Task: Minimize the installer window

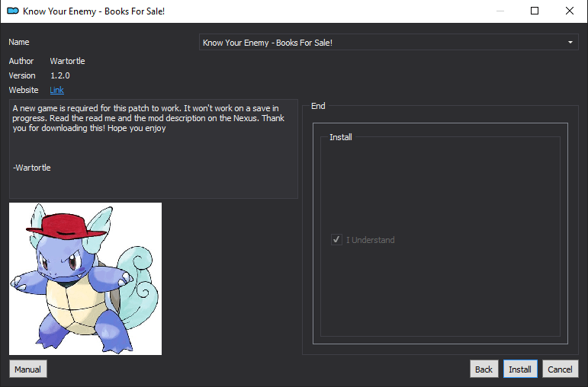Action: click(x=500, y=11)
